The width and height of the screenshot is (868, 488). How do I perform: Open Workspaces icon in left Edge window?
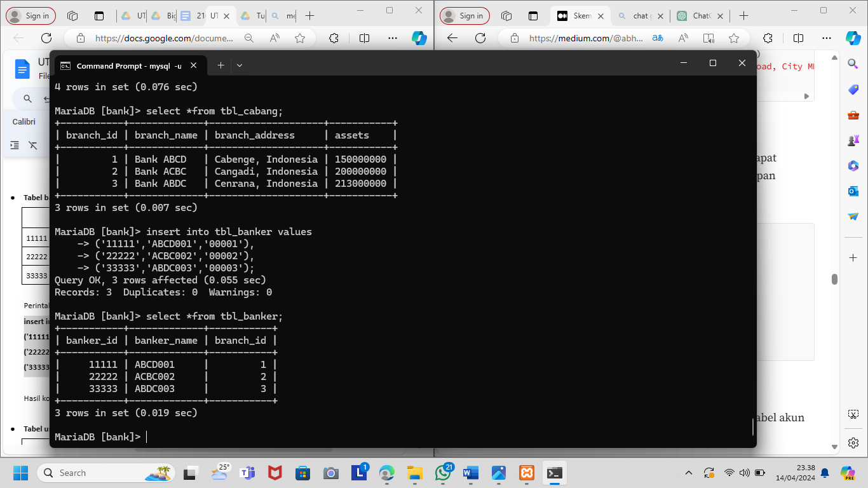click(x=72, y=16)
